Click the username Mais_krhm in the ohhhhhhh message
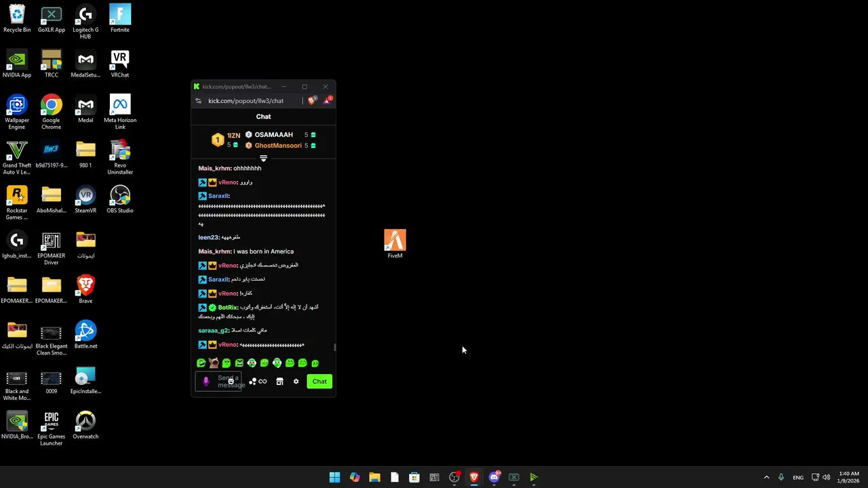868x488 pixels. pyautogui.click(x=214, y=169)
